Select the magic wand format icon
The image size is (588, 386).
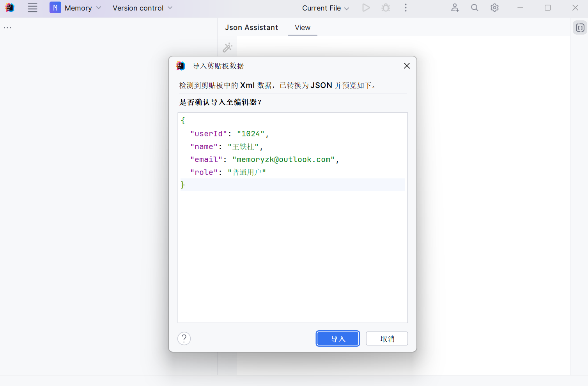click(x=228, y=47)
